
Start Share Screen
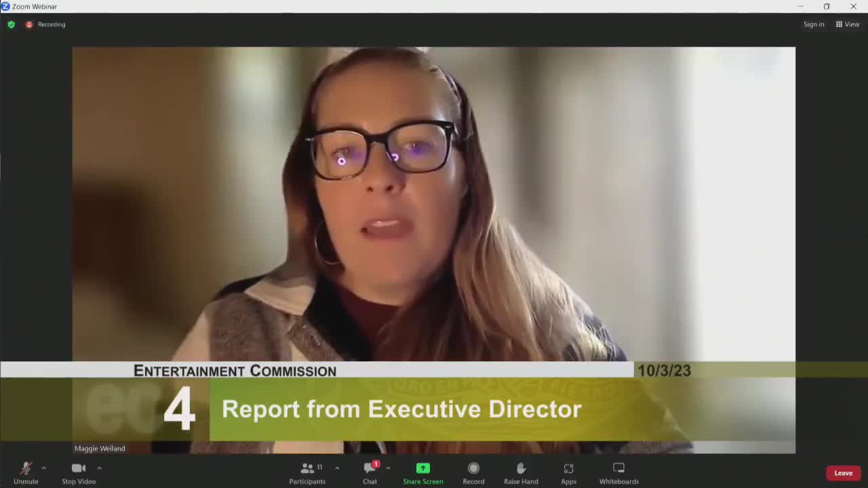tap(423, 472)
